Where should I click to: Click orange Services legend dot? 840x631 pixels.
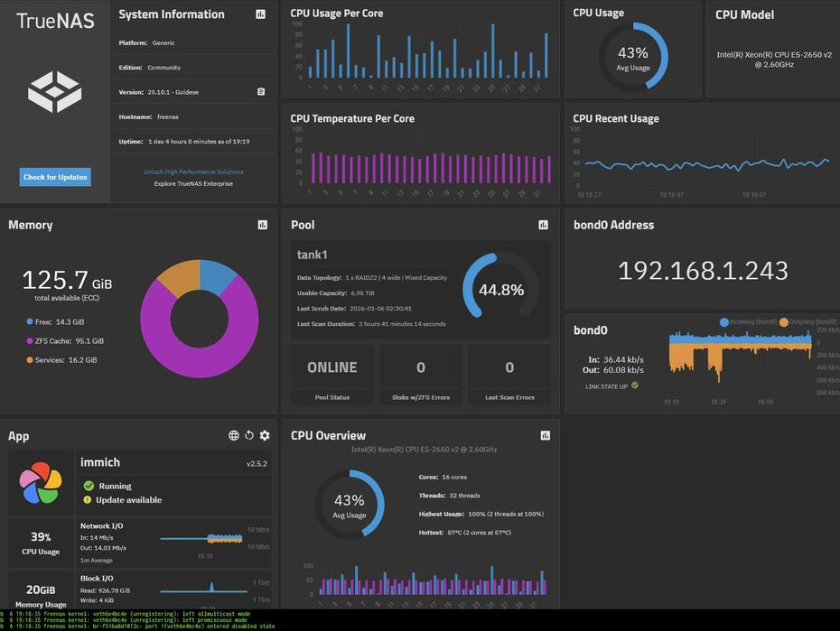pyautogui.click(x=30, y=360)
